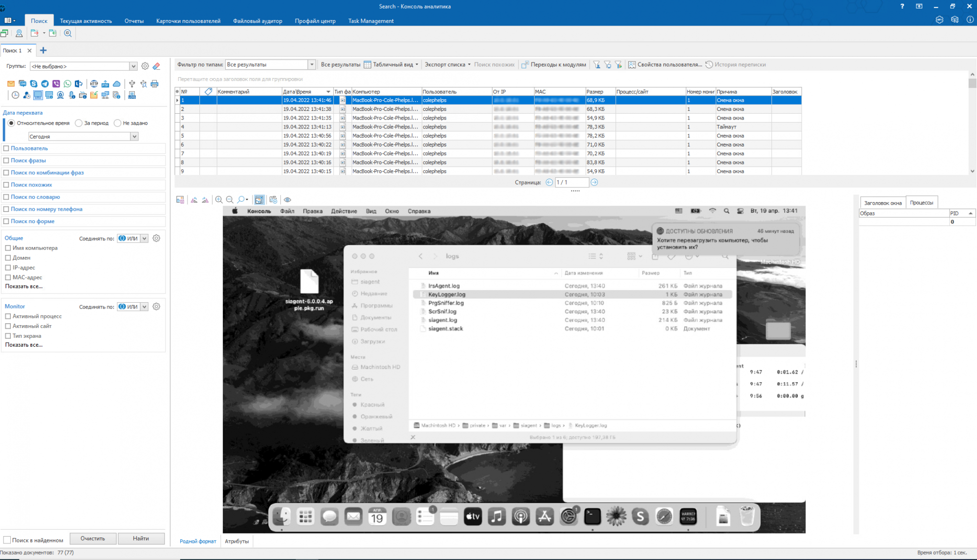This screenshot has height=560, width=977.
Task: Select the webcam capture filter icon
Action: point(60,95)
